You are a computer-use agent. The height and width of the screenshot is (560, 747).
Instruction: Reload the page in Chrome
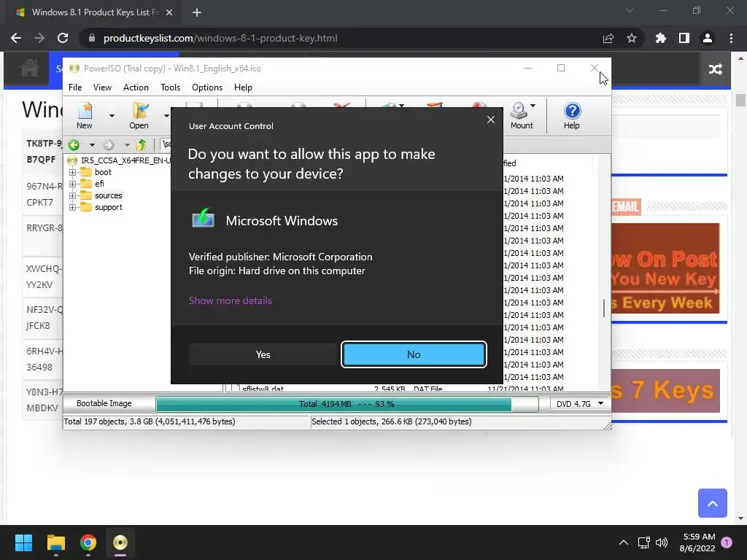[x=63, y=38]
